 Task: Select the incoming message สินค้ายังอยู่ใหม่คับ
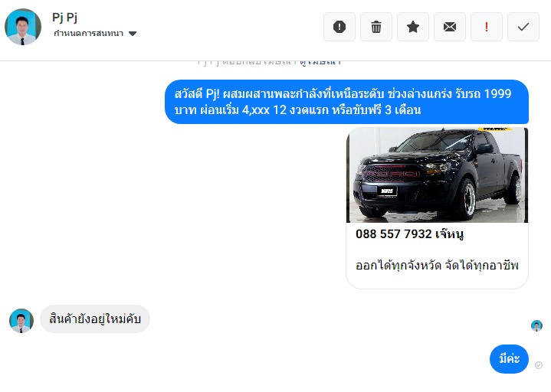(x=95, y=318)
